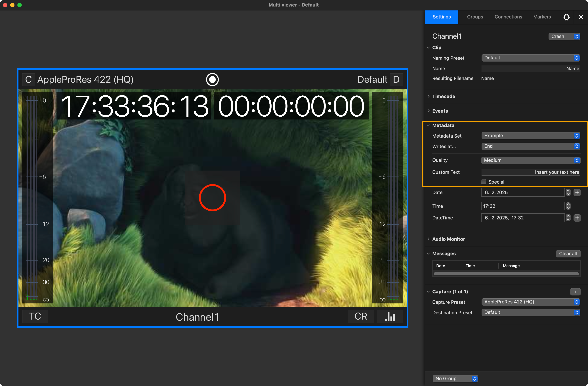Toggle the TC timecode button
This screenshot has height=386, width=588.
35,316
